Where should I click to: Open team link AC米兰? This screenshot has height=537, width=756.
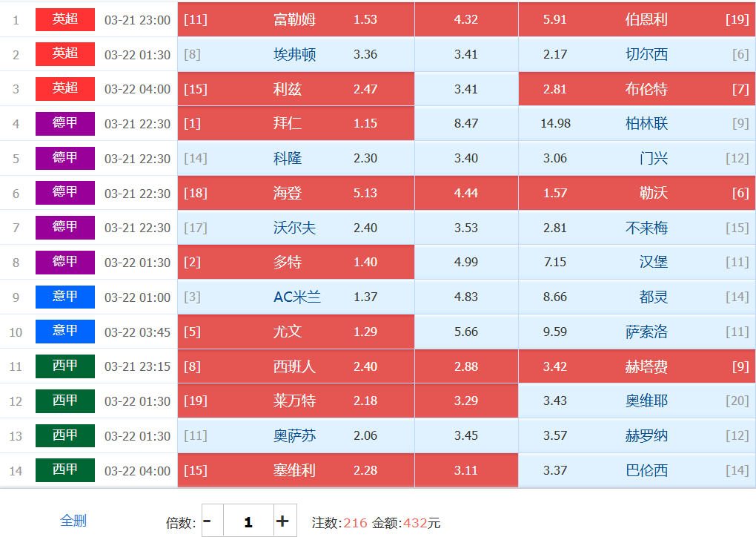pyautogui.click(x=297, y=297)
